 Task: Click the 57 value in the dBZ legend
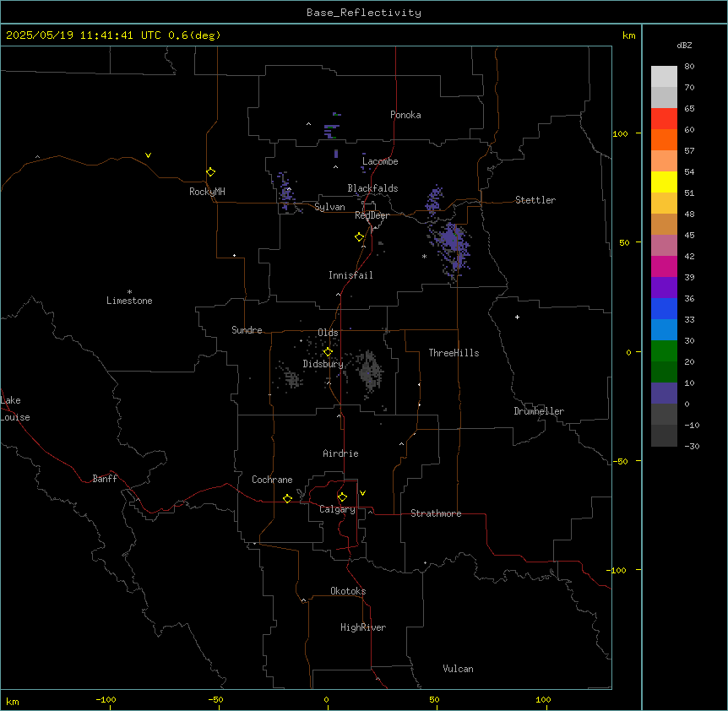tap(689, 151)
